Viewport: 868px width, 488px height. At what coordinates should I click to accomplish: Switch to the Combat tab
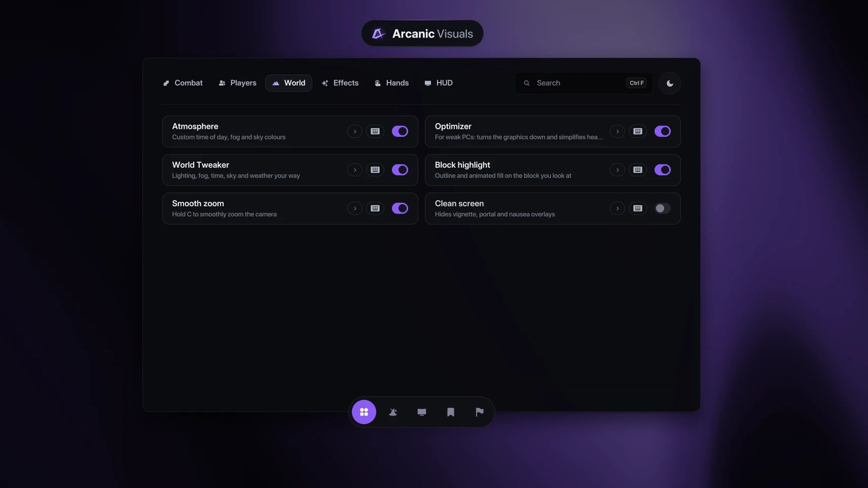point(183,83)
